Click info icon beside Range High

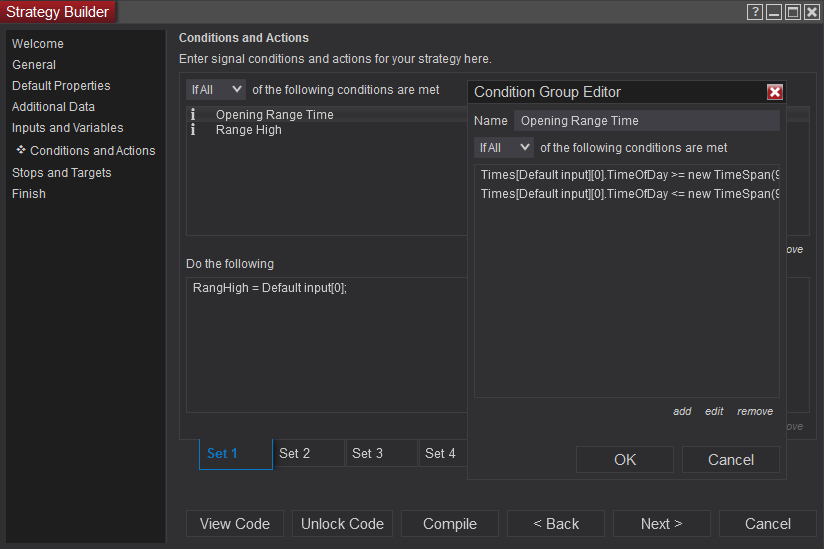point(193,130)
